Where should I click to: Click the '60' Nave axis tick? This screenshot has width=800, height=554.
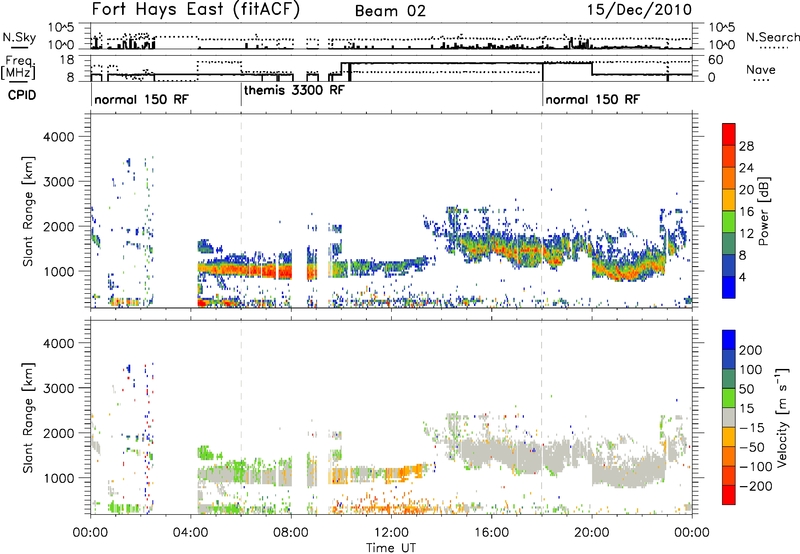pos(716,60)
